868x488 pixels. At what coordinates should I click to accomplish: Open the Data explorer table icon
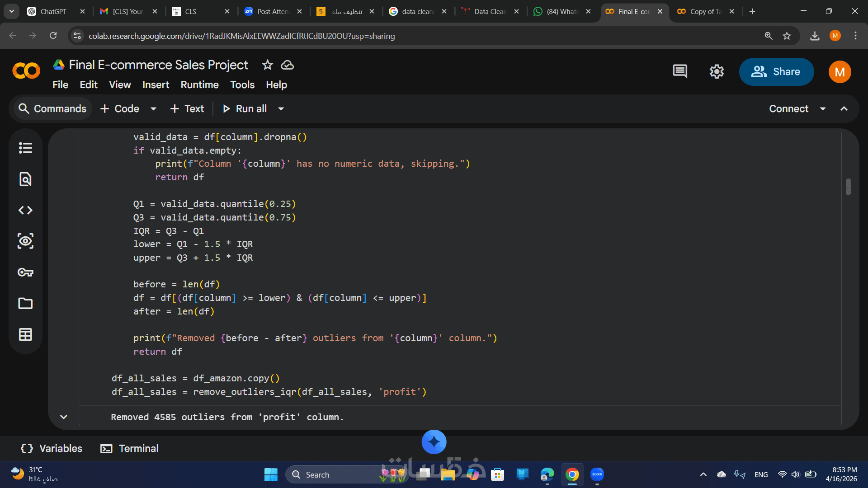(x=25, y=334)
